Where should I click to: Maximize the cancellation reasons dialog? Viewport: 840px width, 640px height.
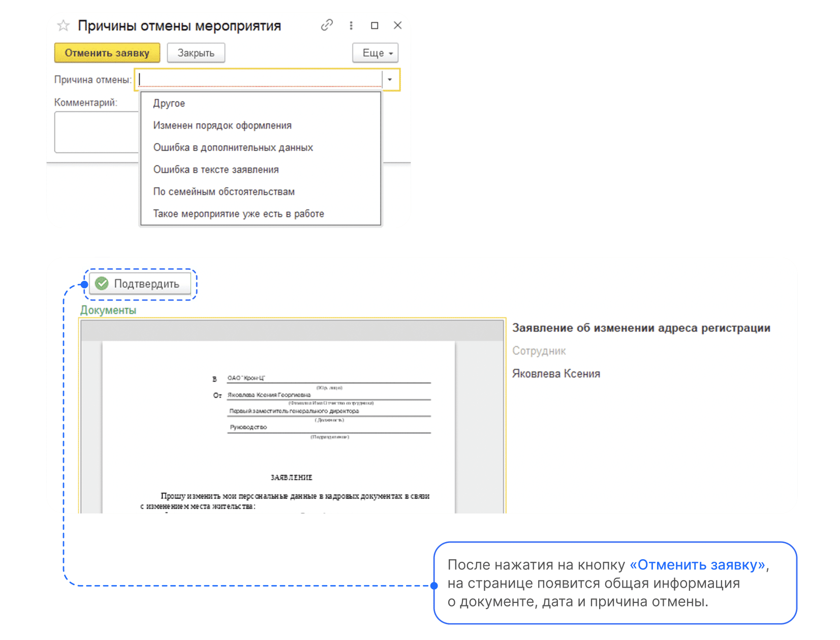point(375,25)
